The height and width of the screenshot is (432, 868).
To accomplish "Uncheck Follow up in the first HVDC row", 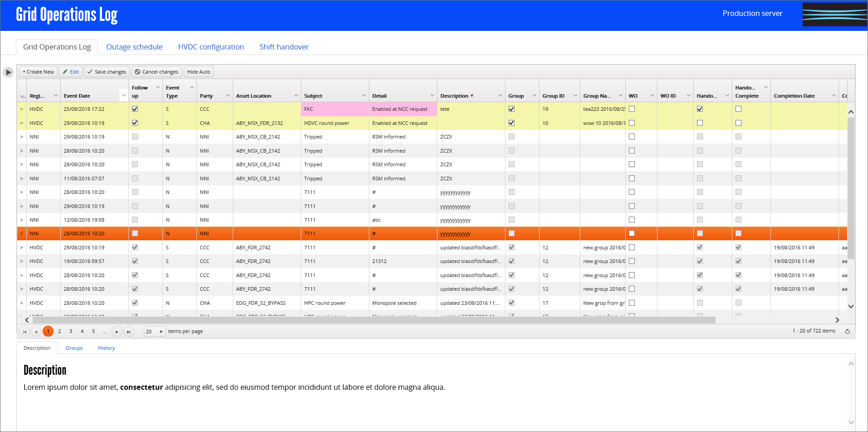I will [135, 109].
